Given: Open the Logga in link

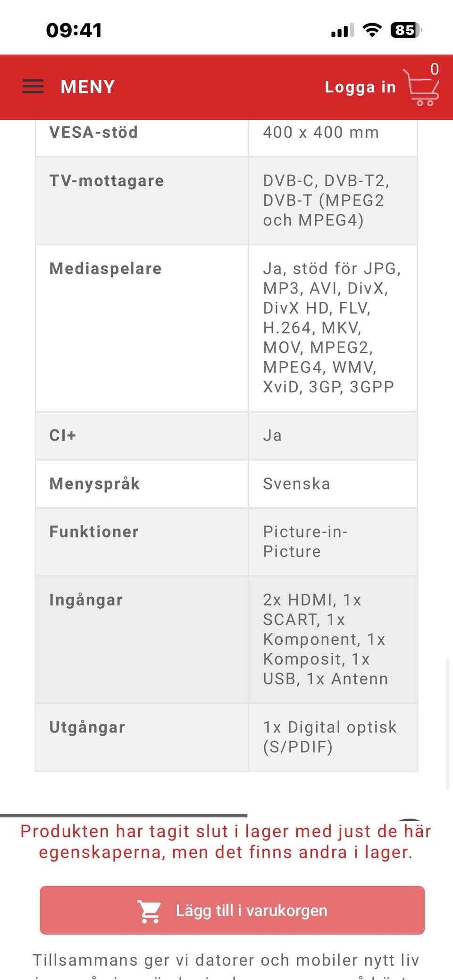Looking at the screenshot, I should 360,87.
